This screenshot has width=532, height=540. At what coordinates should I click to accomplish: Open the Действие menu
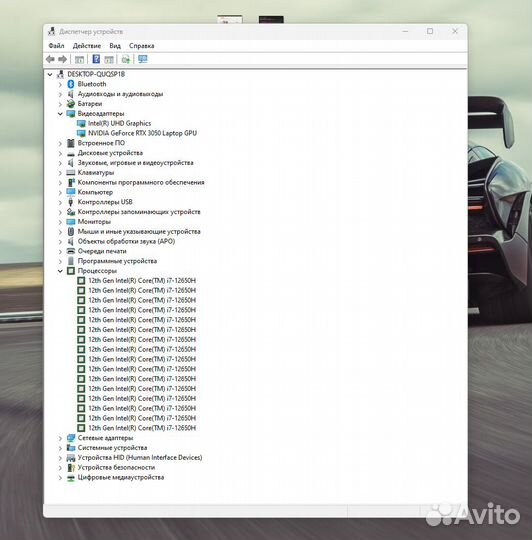(87, 46)
